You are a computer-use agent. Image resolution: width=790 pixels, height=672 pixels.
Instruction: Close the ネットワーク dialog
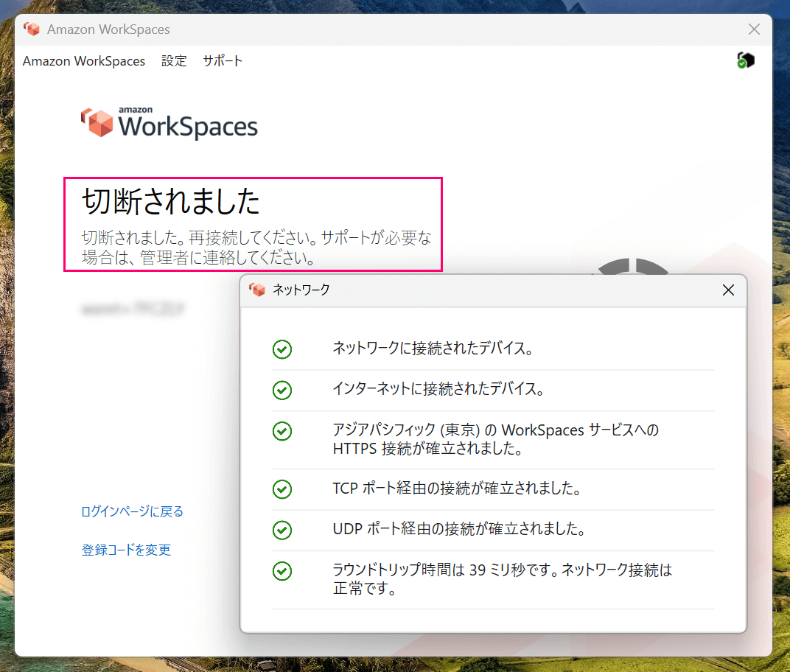click(x=728, y=290)
